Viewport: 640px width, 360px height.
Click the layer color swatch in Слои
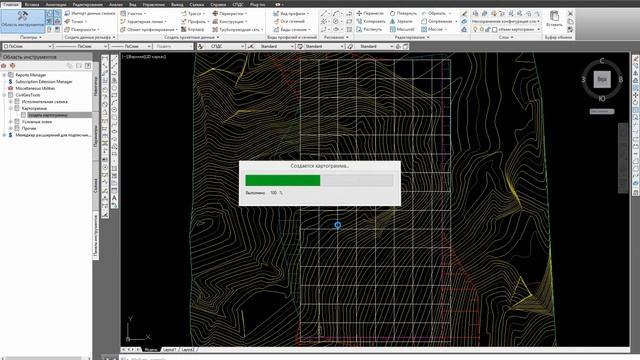pyautogui.click(x=494, y=29)
